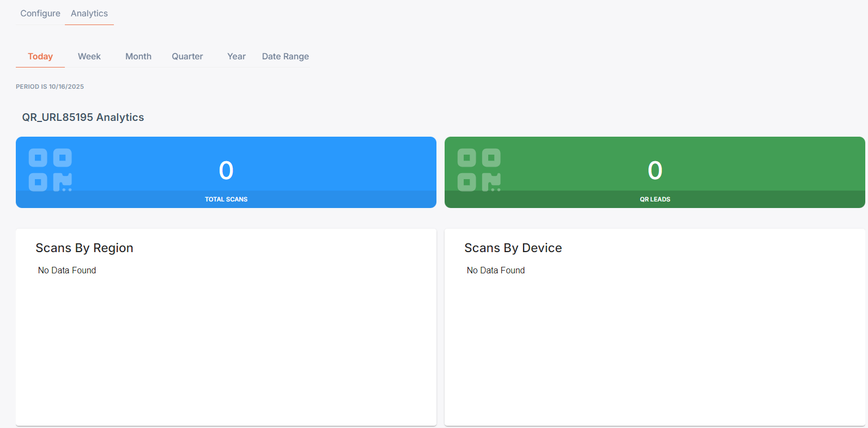Open the Configure tab
Screen dimensions: 868x428
[x=40, y=13]
